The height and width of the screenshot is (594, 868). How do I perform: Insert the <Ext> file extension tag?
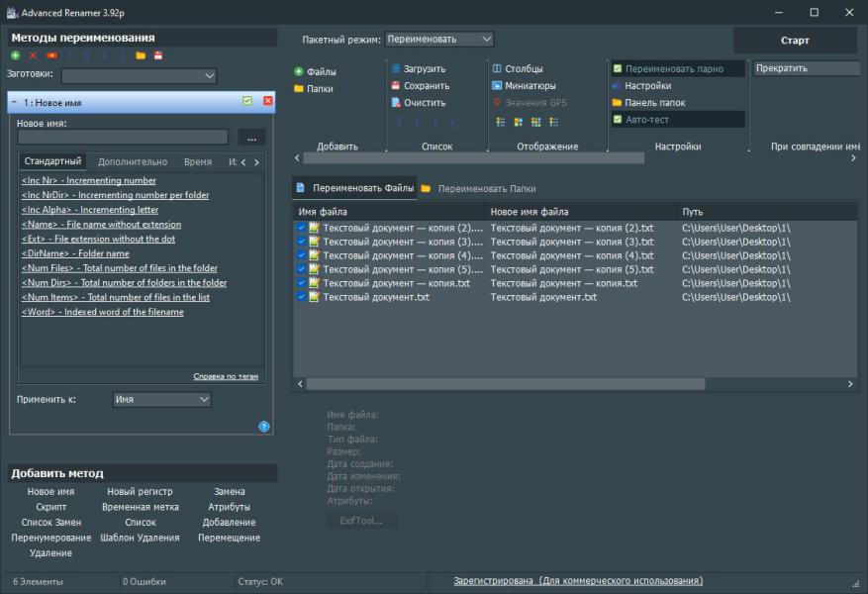[98, 239]
